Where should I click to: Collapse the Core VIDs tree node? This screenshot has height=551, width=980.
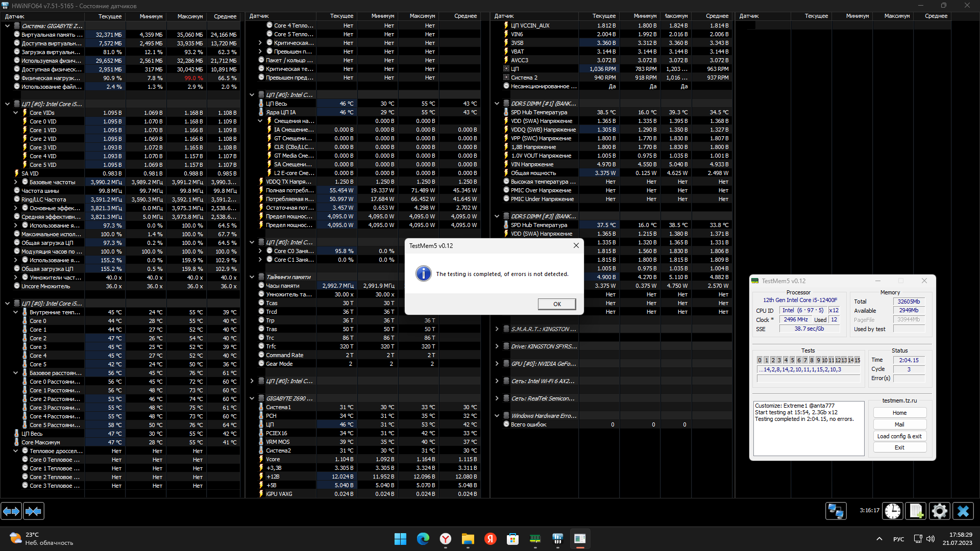click(16, 113)
